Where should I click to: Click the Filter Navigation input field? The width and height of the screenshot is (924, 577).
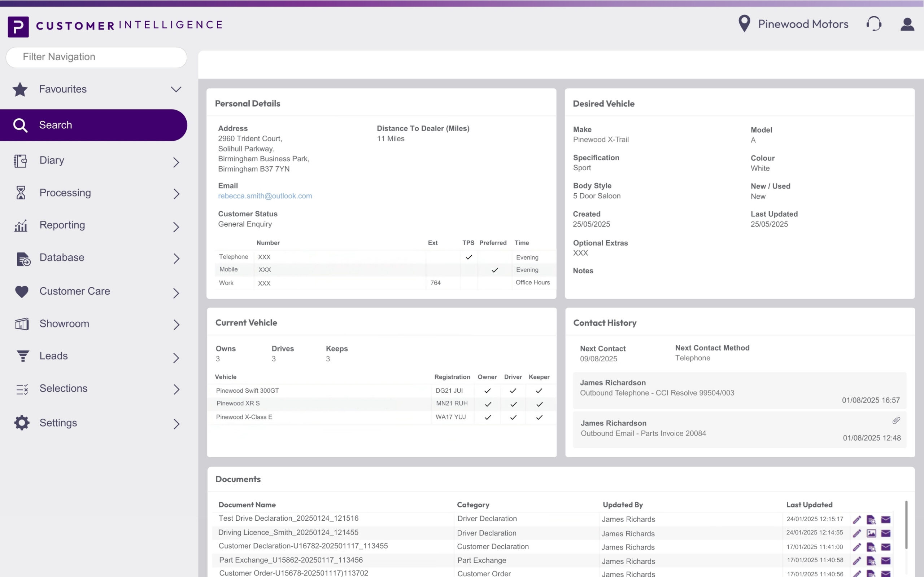tap(96, 57)
